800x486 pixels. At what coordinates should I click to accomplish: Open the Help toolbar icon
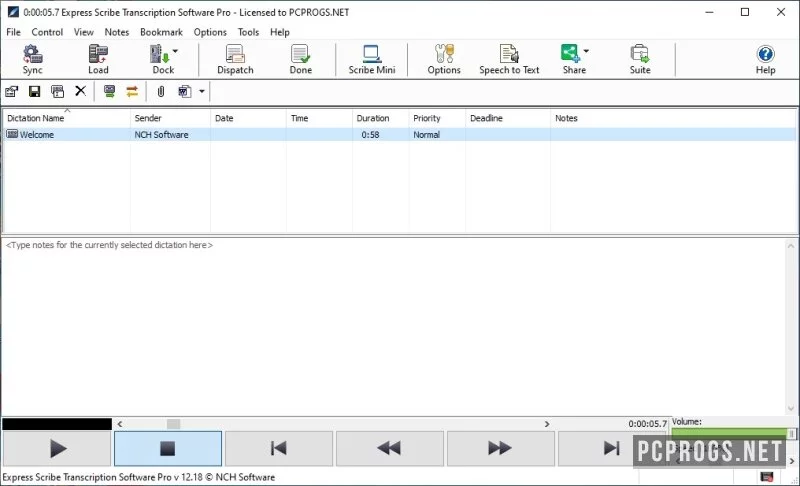(765, 54)
